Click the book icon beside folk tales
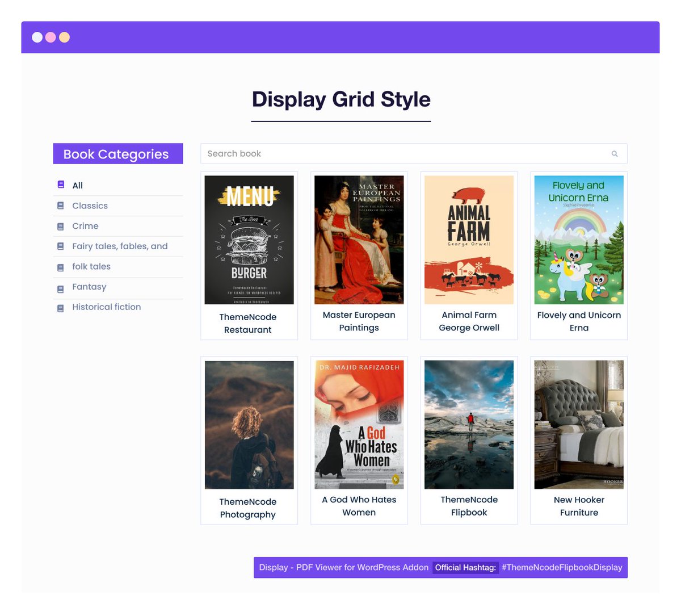 pyautogui.click(x=61, y=267)
